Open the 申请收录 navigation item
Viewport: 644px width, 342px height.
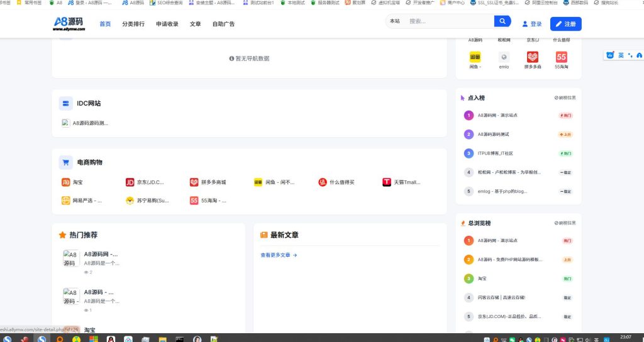[x=167, y=24]
